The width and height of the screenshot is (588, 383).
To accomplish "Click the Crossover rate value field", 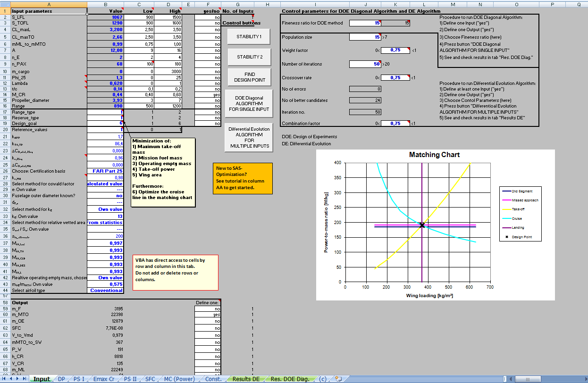I will (395, 77).
